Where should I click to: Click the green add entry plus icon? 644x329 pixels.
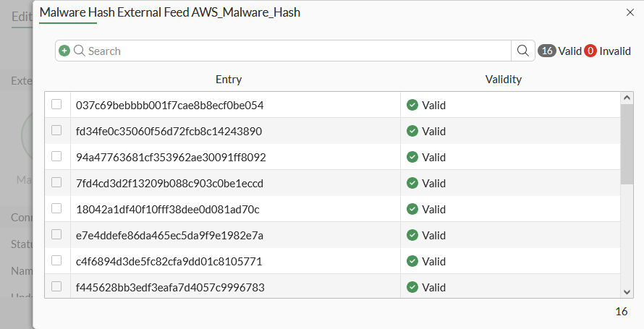pyautogui.click(x=64, y=51)
